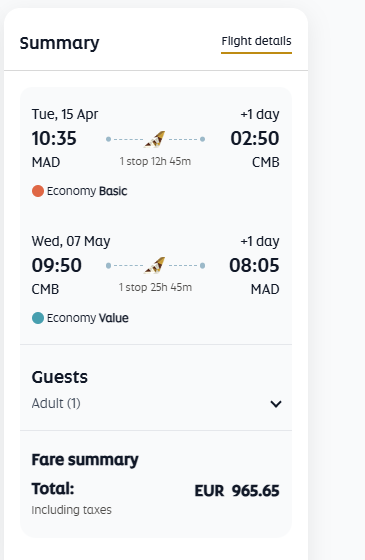This screenshot has height=560, width=365.
Task: Click the EUR 965.65 total price
Action: [x=237, y=491]
